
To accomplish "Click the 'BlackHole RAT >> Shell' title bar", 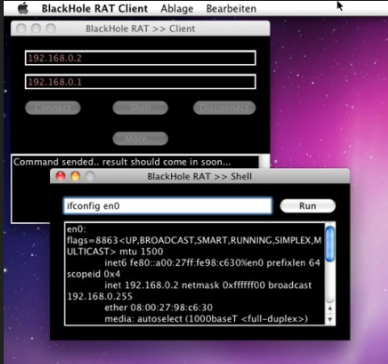I will tap(200, 176).
